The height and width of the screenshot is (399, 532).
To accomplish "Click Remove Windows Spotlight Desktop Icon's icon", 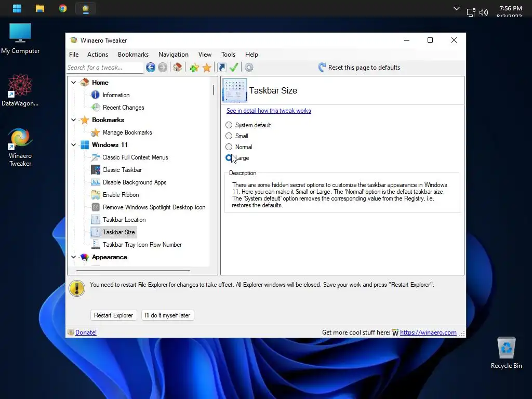I will [96, 207].
